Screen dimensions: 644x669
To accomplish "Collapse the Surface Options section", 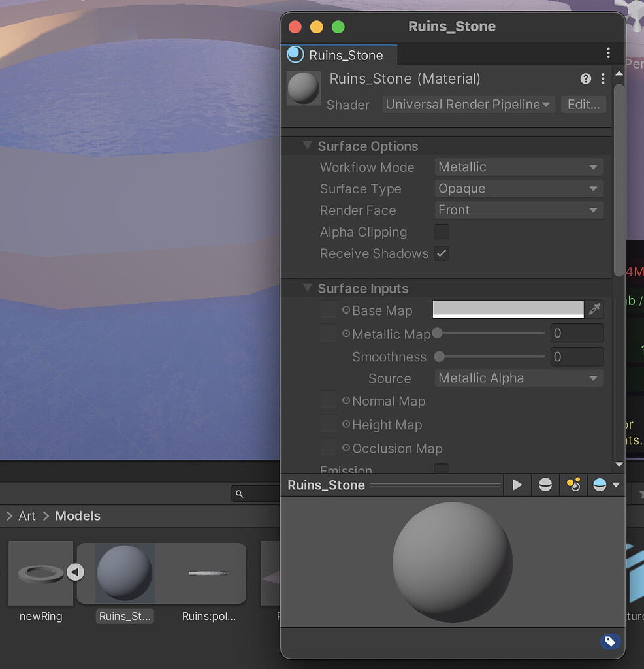I will pos(306,146).
